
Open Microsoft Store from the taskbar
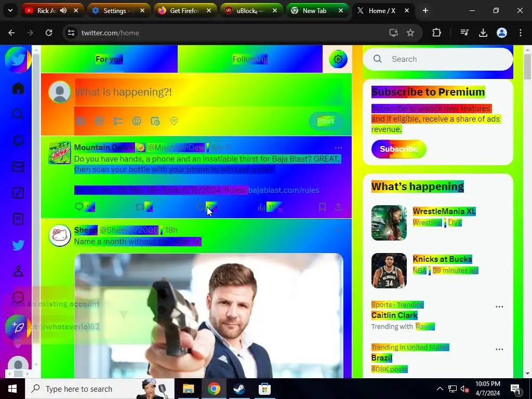[x=264, y=389]
